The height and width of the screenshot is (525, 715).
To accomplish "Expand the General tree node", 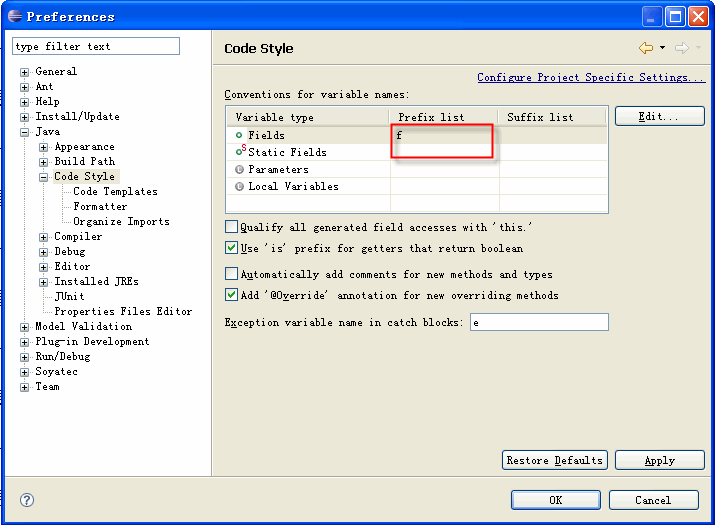I will tap(25, 72).
